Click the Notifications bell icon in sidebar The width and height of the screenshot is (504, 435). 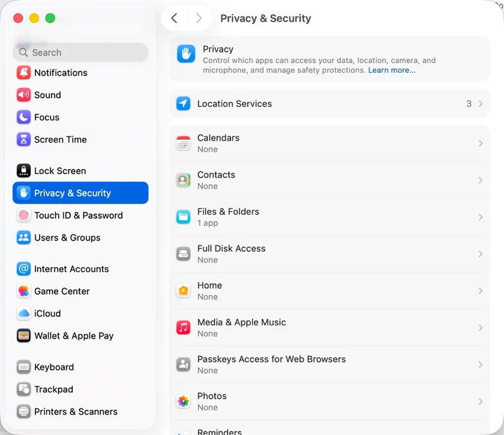click(x=24, y=73)
